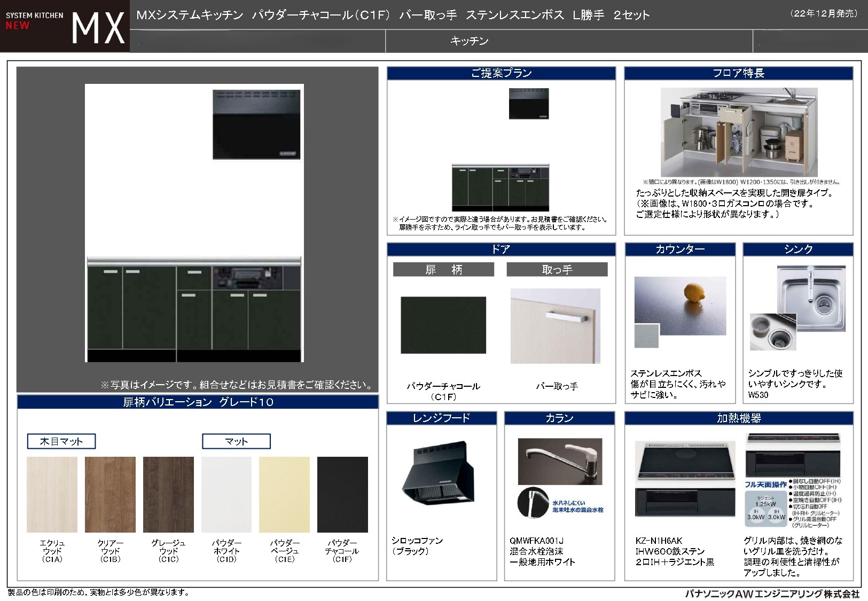868x601 pixels.
Task: Click the レンジフード section header
Action: (442, 418)
